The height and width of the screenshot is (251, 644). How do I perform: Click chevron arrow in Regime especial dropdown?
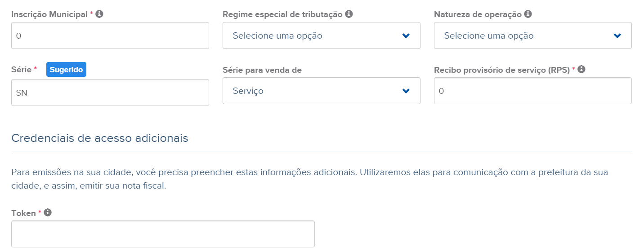pyautogui.click(x=406, y=36)
